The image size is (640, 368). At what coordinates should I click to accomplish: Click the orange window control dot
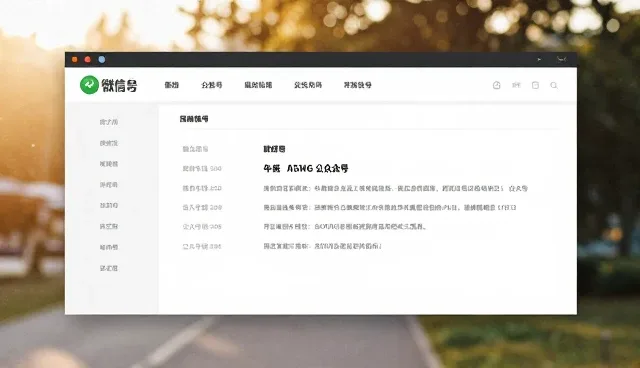(x=75, y=60)
